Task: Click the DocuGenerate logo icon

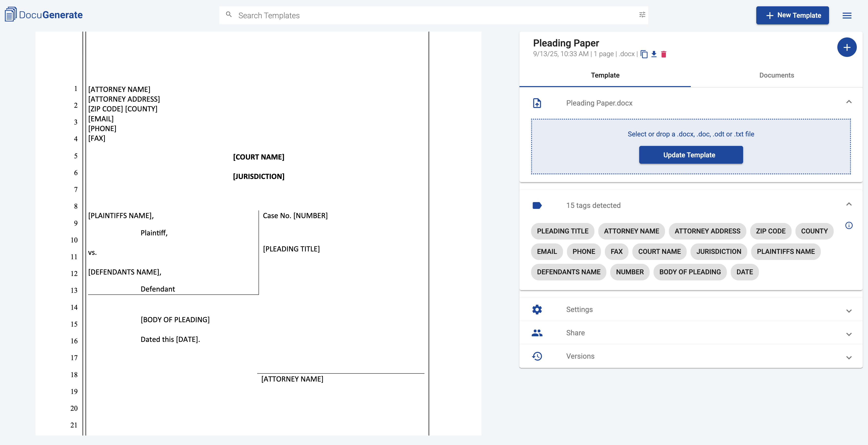Action: coord(10,15)
